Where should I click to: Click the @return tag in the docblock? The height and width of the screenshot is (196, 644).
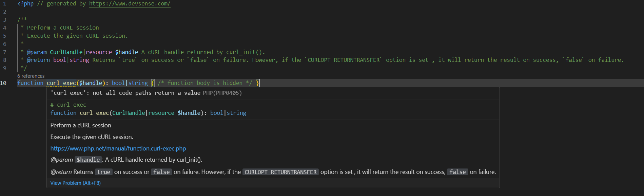[38, 60]
